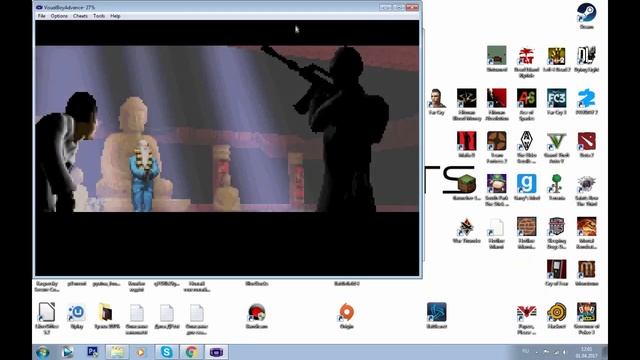Open the Bandicam desktop shortcut

(x=257, y=316)
